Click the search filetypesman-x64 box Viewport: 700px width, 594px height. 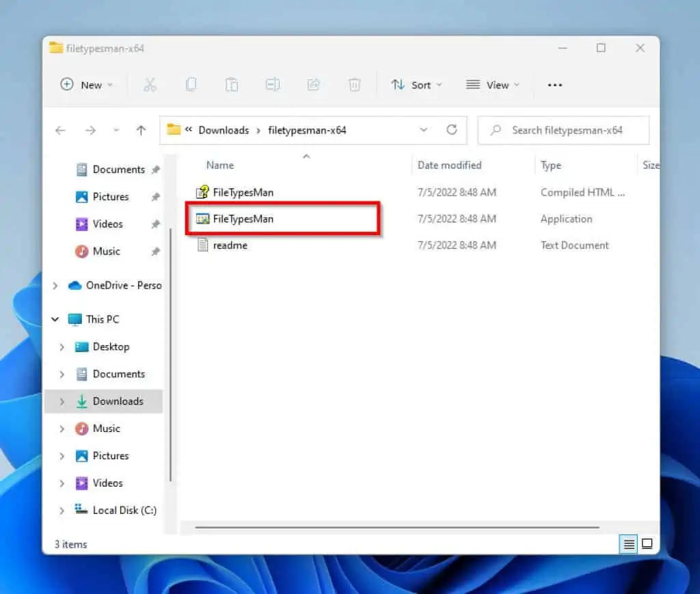[563, 130]
